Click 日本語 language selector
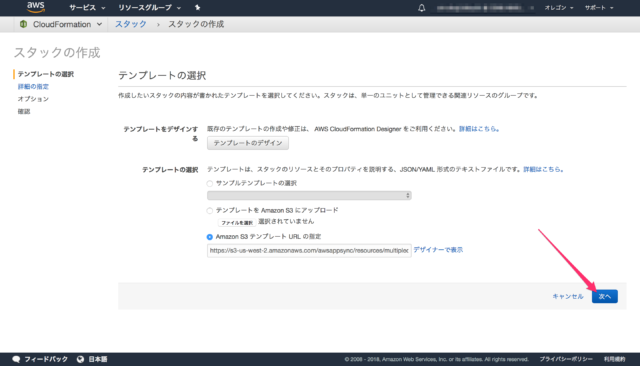The image size is (640, 366). tap(98, 359)
